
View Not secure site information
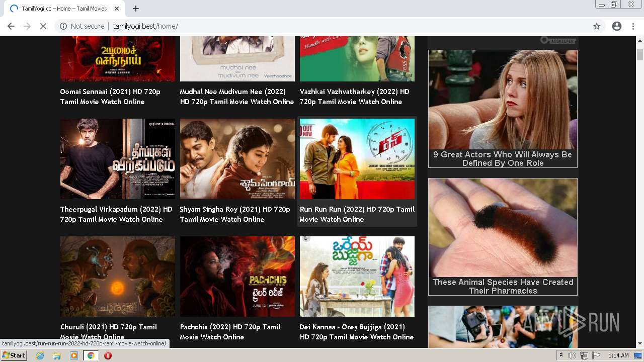tap(82, 26)
